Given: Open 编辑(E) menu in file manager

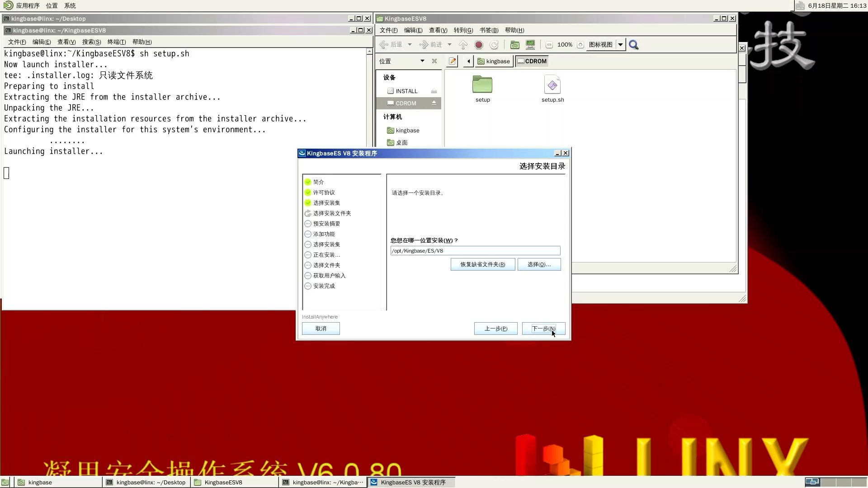Looking at the screenshot, I should coord(413,30).
